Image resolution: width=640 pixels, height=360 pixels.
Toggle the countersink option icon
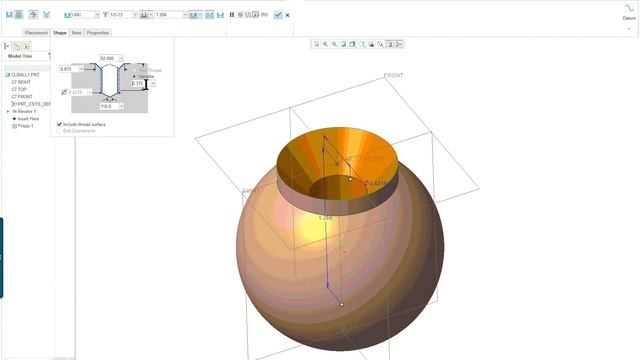(x=209, y=15)
